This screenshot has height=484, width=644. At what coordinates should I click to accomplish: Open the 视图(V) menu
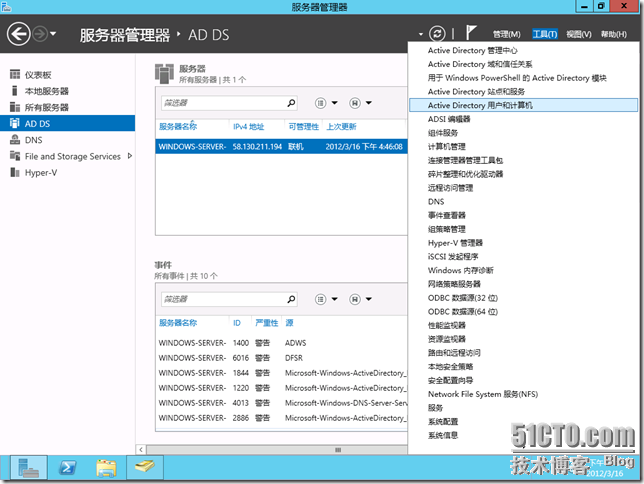[x=579, y=34]
